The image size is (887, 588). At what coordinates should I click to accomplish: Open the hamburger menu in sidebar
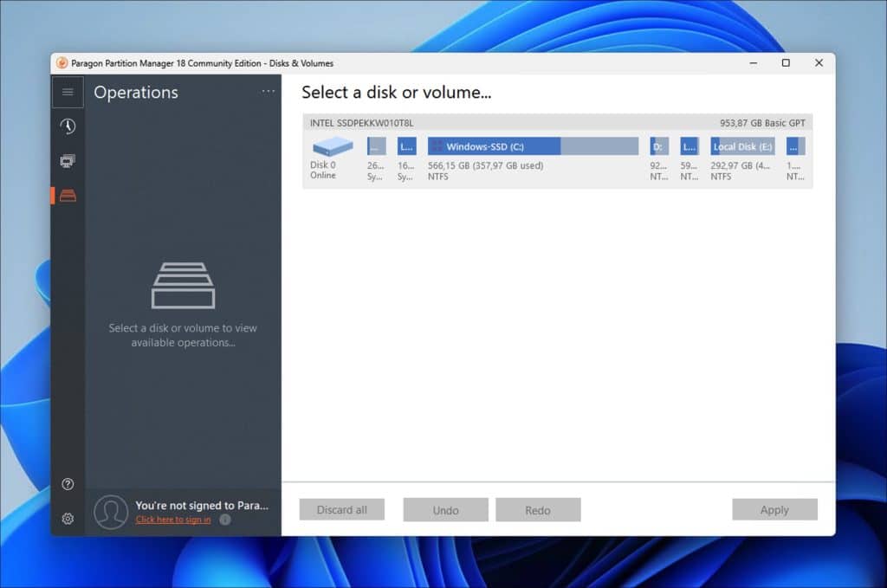68,92
